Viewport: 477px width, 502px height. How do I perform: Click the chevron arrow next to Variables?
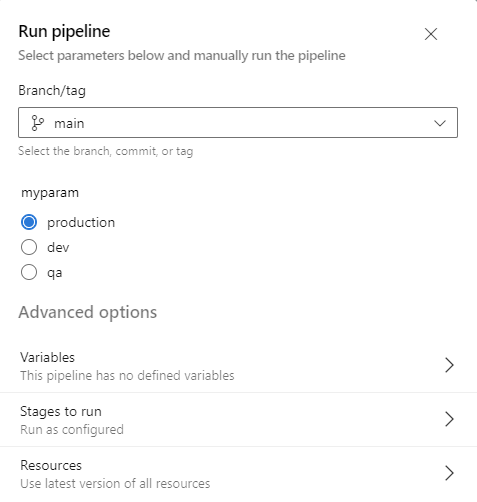[449, 365]
